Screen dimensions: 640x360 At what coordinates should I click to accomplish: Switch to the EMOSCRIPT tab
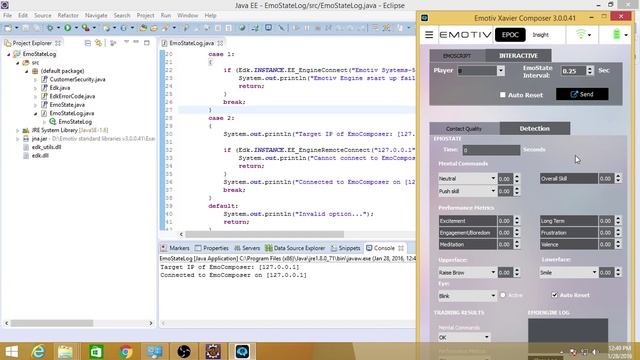tap(457, 56)
